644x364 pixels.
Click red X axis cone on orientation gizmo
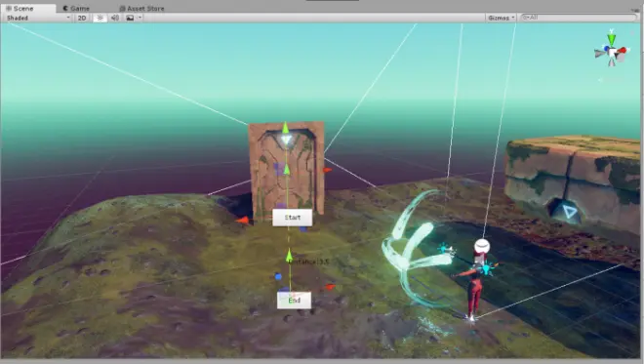coord(623,51)
